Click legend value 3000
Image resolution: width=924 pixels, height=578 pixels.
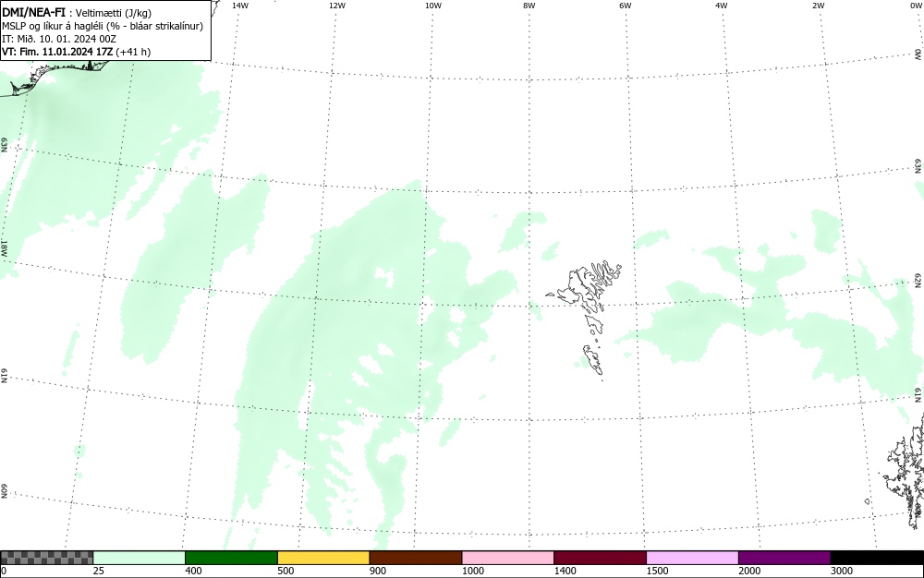pyautogui.click(x=842, y=571)
